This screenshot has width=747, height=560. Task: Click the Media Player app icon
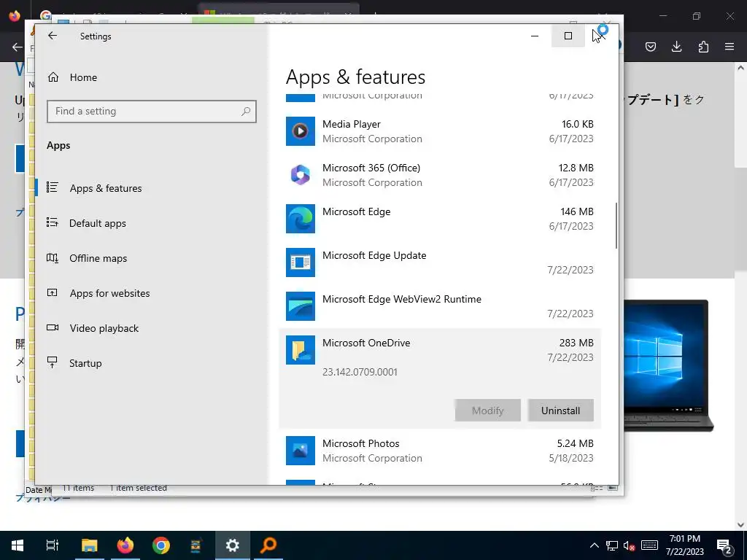pos(300,131)
